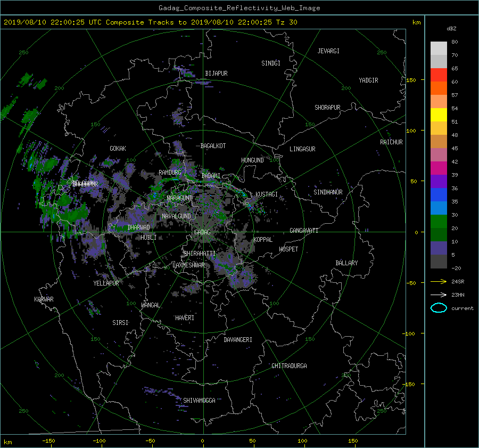479x448 pixels.
Task: Click the HOSPET city label
Action: point(288,249)
